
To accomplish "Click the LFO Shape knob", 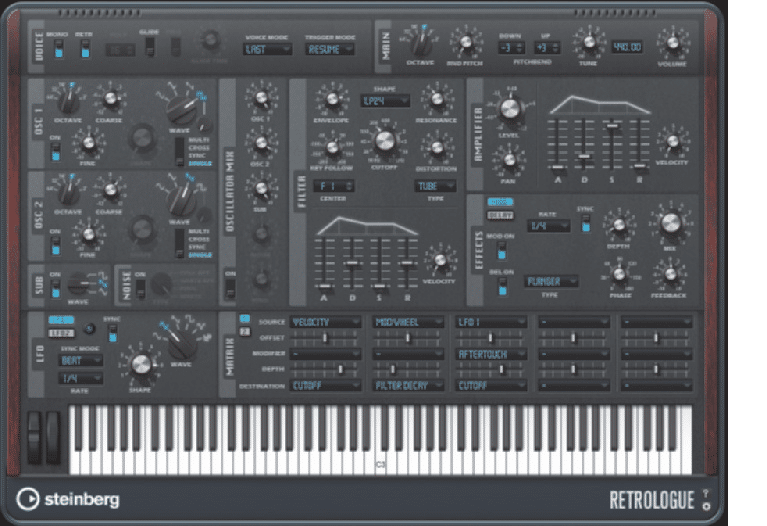I will [141, 365].
